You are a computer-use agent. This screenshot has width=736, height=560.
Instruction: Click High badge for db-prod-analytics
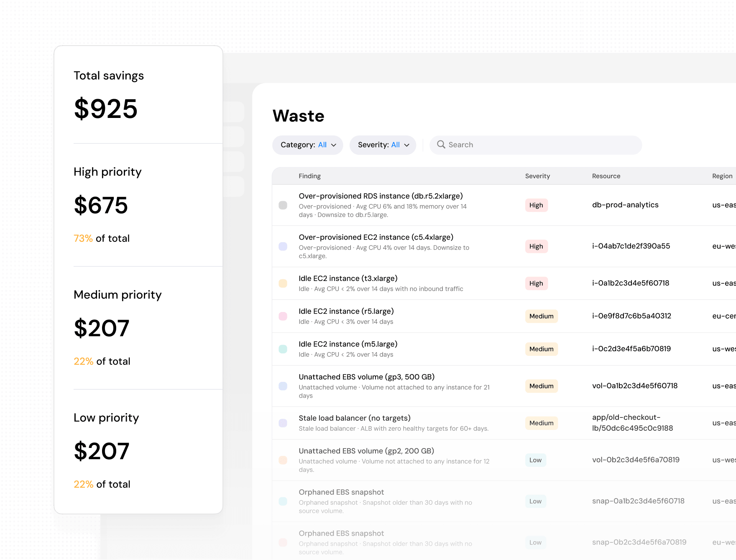tap(537, 205)
